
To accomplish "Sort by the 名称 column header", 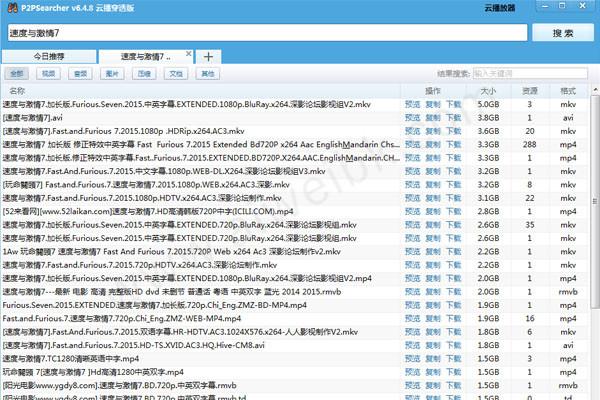I will pos(17,91).
